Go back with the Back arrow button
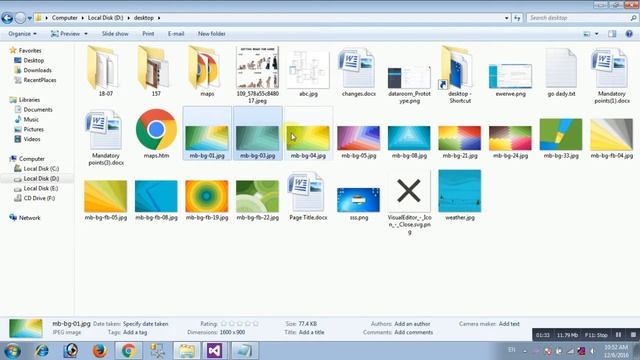This screenshot has height=360, width=640. [7, 18]
